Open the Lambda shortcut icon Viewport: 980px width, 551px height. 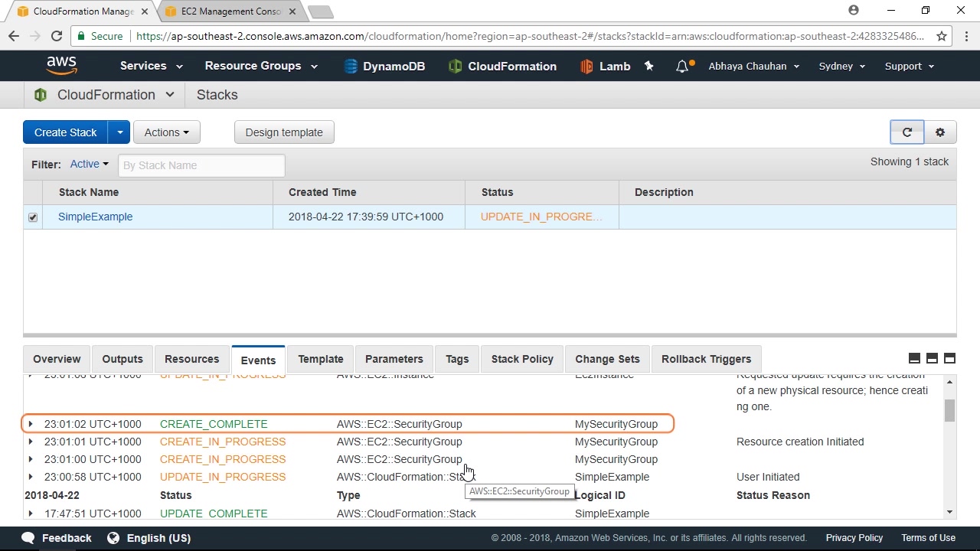pos(586,67)
